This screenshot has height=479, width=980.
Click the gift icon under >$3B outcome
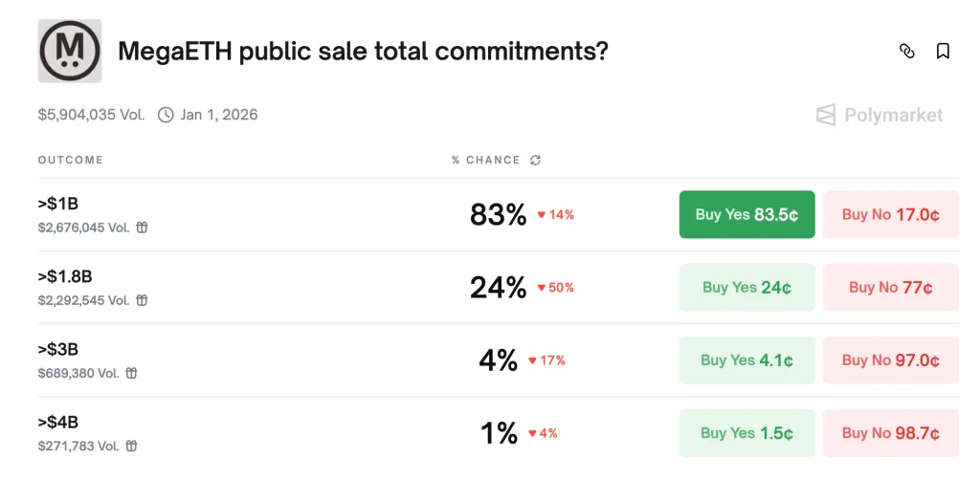[132, 373]
